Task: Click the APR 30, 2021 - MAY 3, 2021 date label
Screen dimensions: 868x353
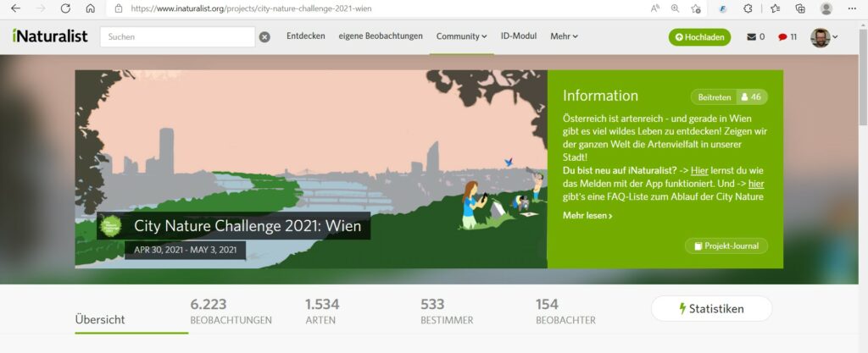Action: point(186,250)
